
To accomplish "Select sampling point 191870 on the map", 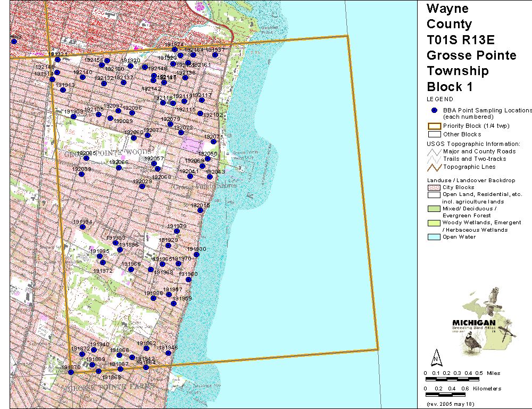I will coord(71,372).
